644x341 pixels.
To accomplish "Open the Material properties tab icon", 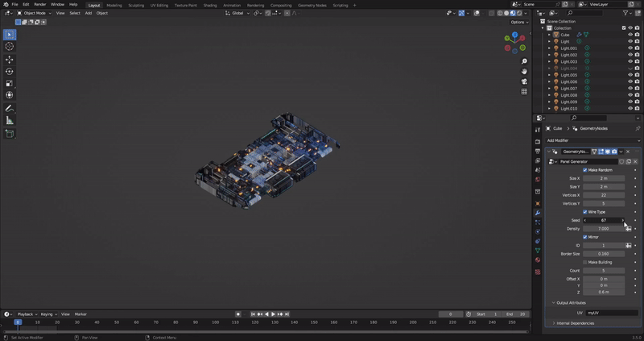I will point(538,260).
